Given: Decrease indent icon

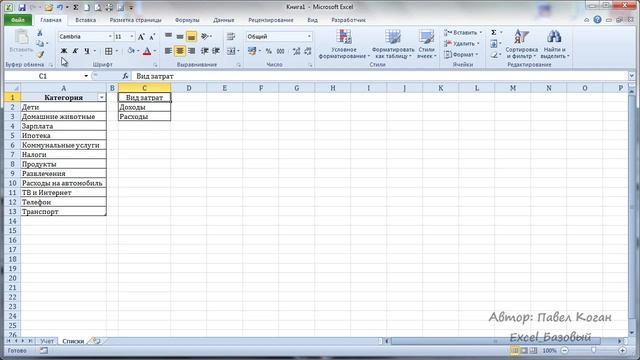Looking at the screenshot, I should (x=204, y=51).
